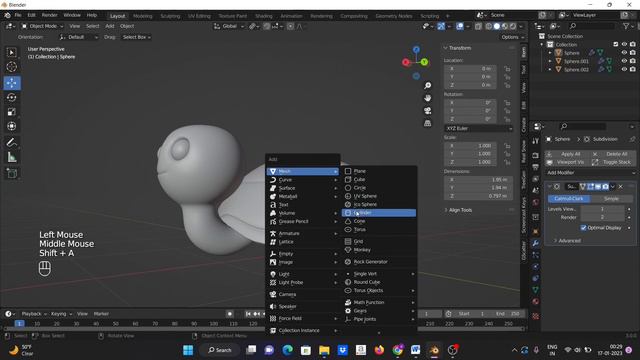Open the Curve submenu in Add menu

pyautogui.click(x=302, y=180)
